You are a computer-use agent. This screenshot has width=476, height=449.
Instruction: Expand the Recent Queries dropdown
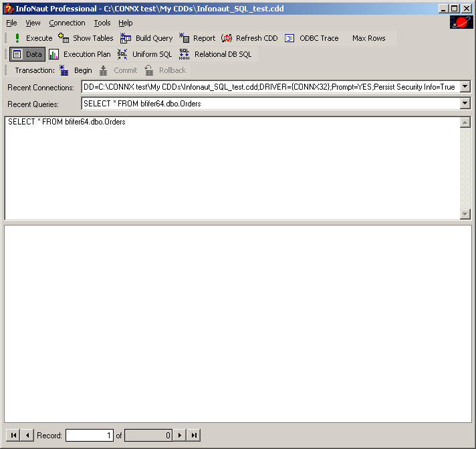point(465,103)
